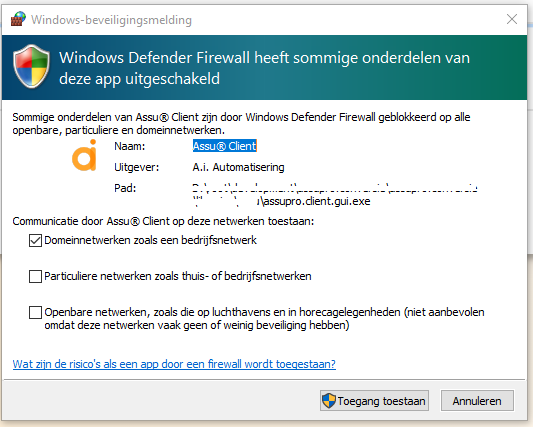Click the Communicatie door Assu® Client heading text

pyautogui.click(x=163, y=221)
